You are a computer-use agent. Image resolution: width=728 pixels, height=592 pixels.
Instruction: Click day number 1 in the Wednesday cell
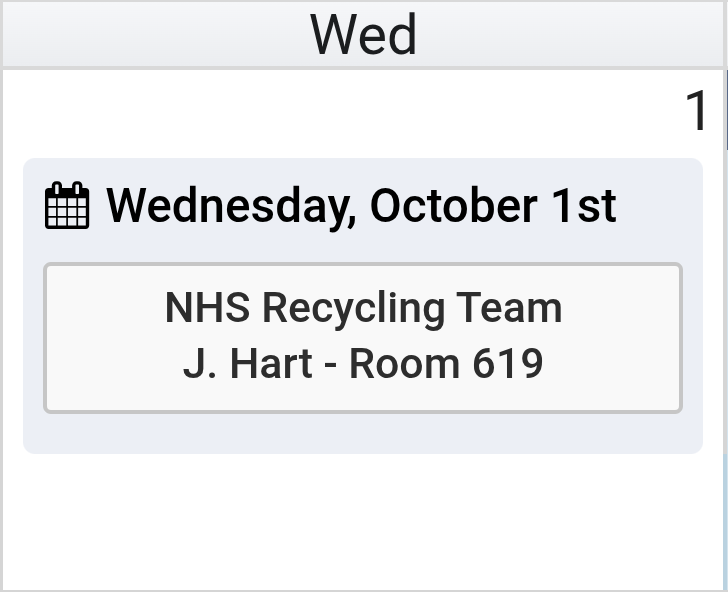(697, 111)
